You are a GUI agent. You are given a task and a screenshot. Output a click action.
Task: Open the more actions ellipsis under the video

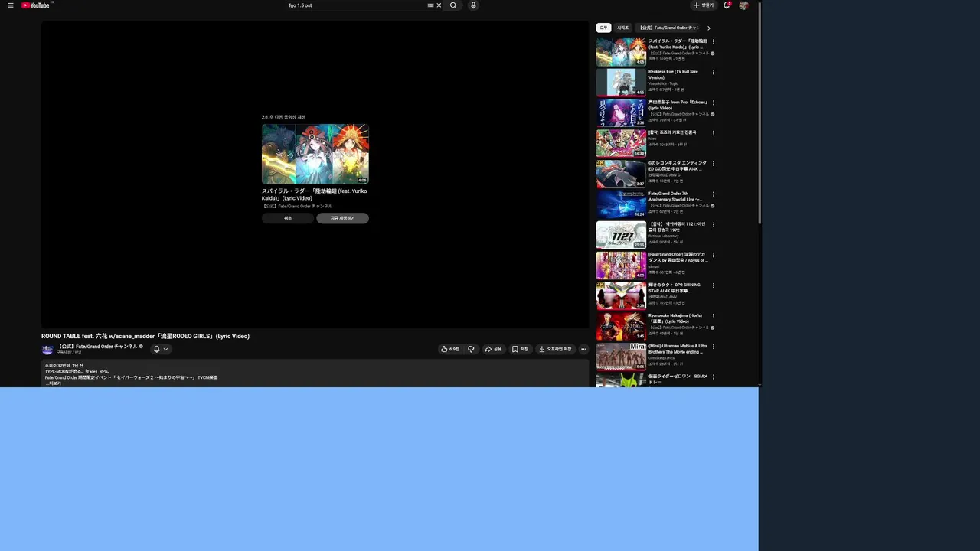[x=583, y=349]
